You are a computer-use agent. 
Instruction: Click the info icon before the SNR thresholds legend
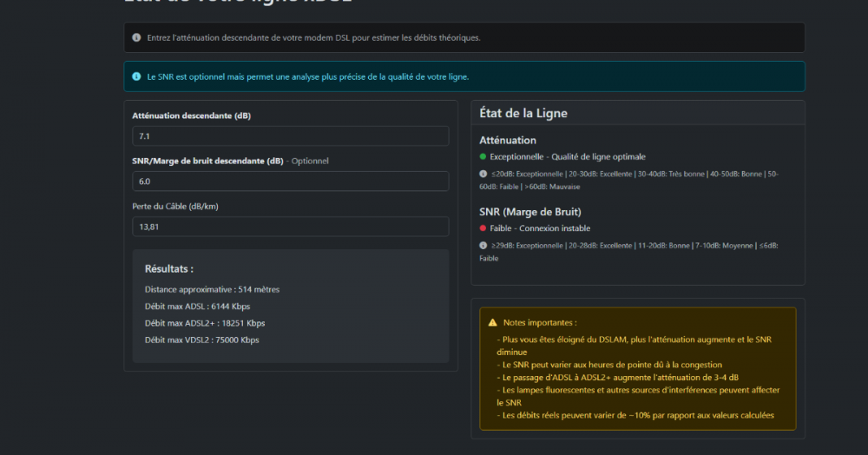point(483,246)
